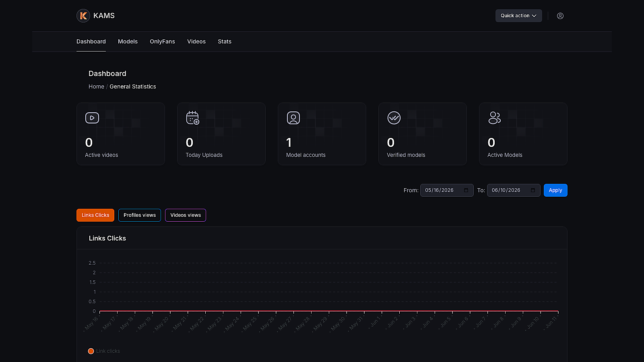Open the OnlyFans tab
Viewport: 644px width, 362px height.
point(162,41)
